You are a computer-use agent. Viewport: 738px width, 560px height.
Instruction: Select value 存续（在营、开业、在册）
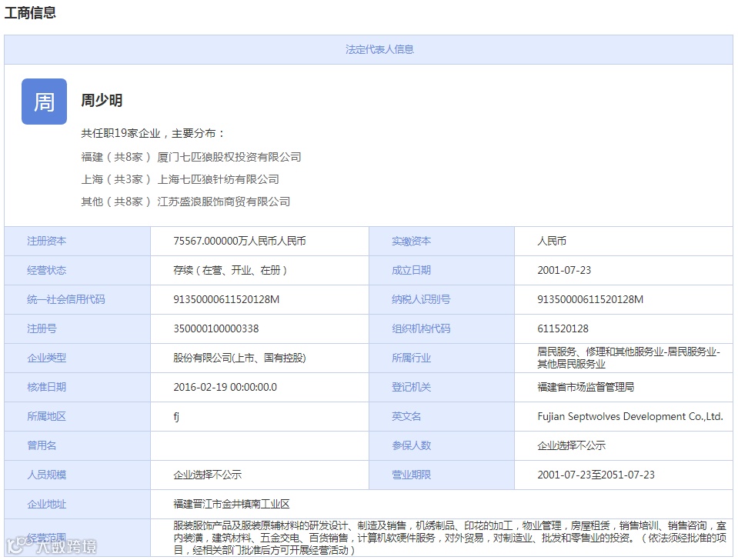point(230,270)
